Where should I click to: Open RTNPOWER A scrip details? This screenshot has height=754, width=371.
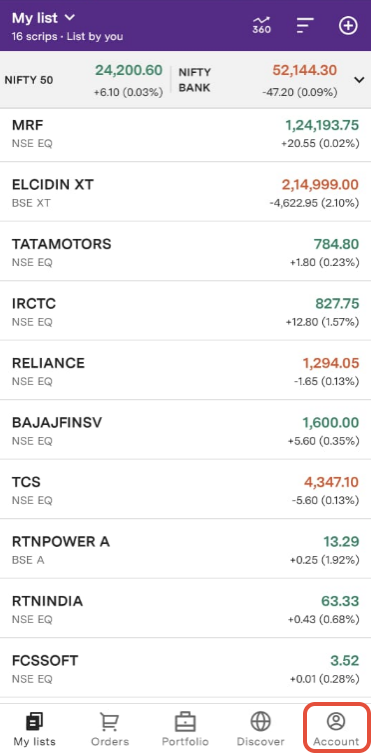[x=186, y=550]
